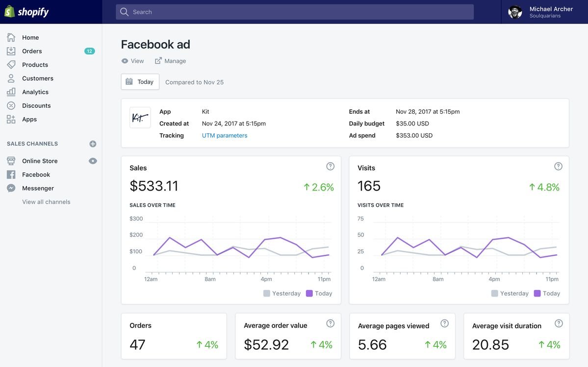The height and width of the screenshot is (367, 588).
Task: Click the View eye link under title
Action: click(132, 61)
